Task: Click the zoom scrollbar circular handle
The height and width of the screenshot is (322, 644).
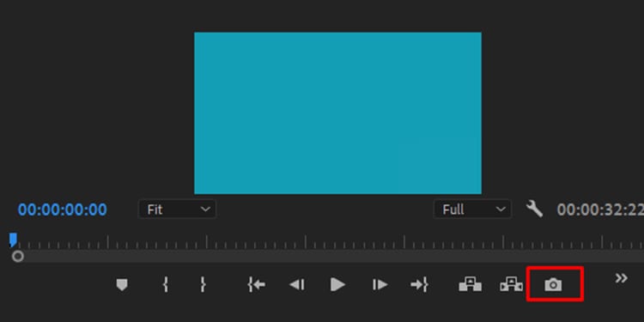Action: point(18,257)
